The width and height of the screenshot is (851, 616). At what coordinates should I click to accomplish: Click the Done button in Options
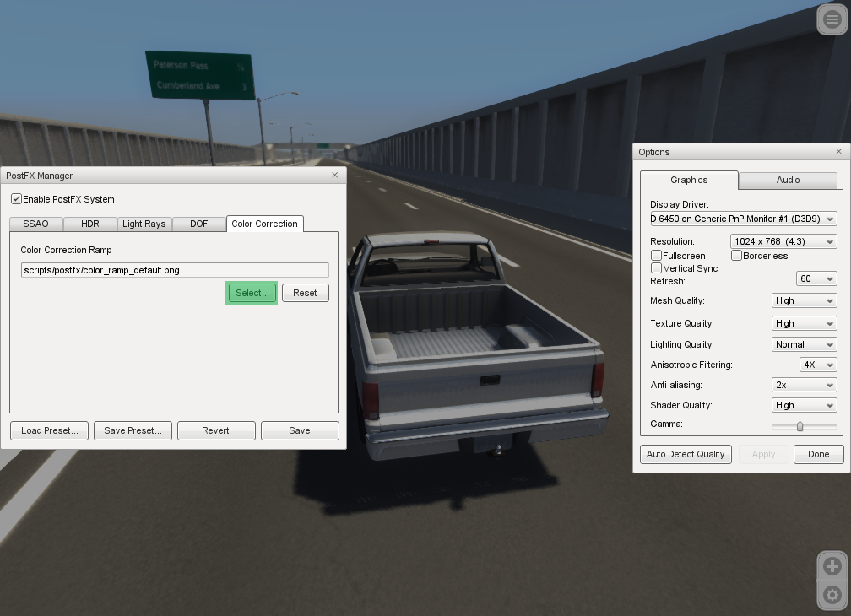[x=818, y=455]
